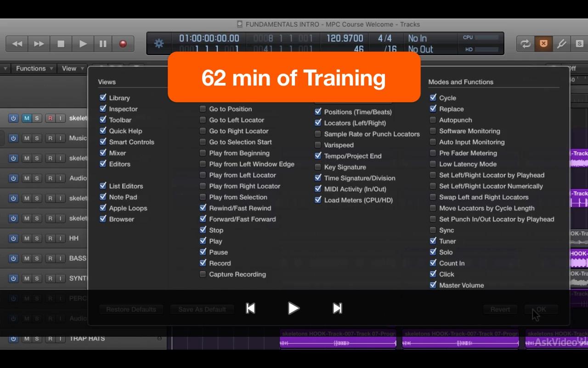Viewport: 588px width, 368px height.
Task: Click the tempo value 120.9700
Action: (x=345, y=38)
